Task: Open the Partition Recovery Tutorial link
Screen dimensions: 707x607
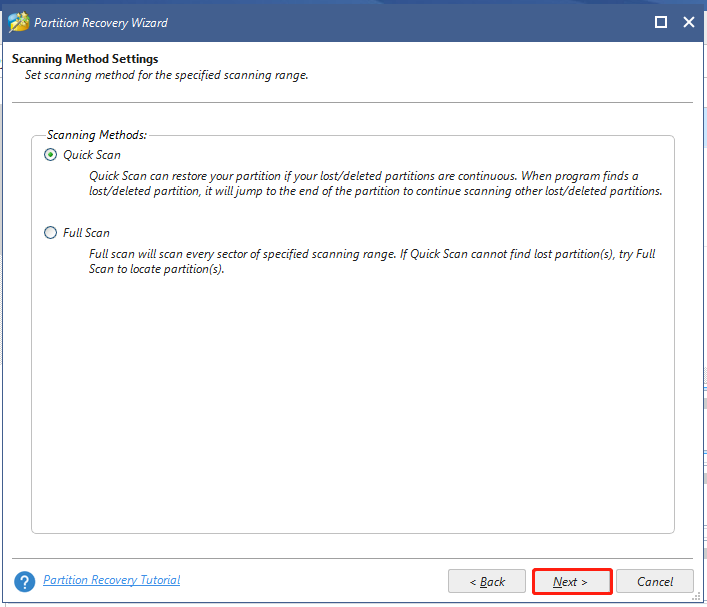Action: point(111,580)
